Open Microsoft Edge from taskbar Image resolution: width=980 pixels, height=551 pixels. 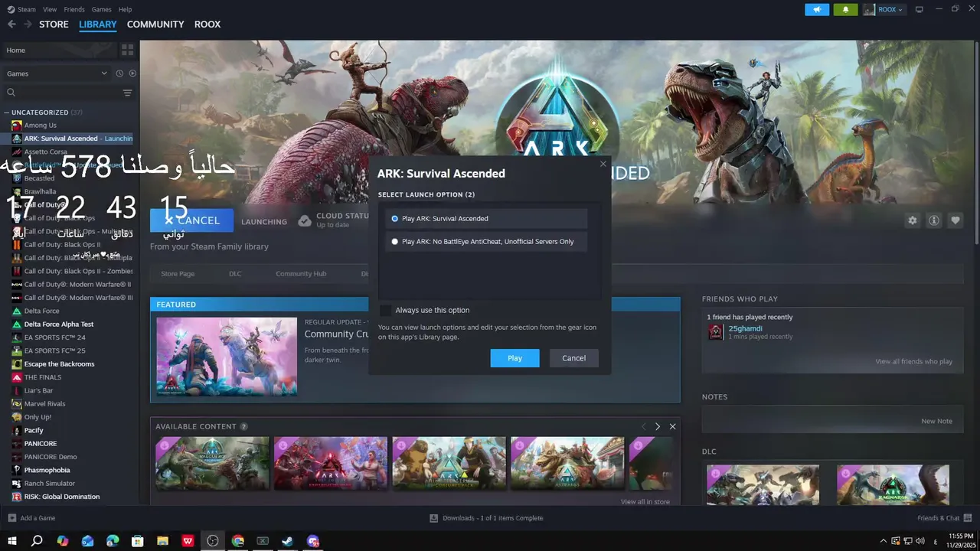[x=113, y=541]
